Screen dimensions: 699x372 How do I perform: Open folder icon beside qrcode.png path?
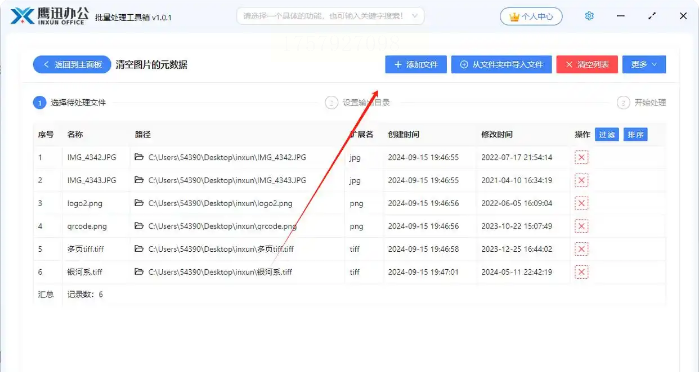click(139, 226)
